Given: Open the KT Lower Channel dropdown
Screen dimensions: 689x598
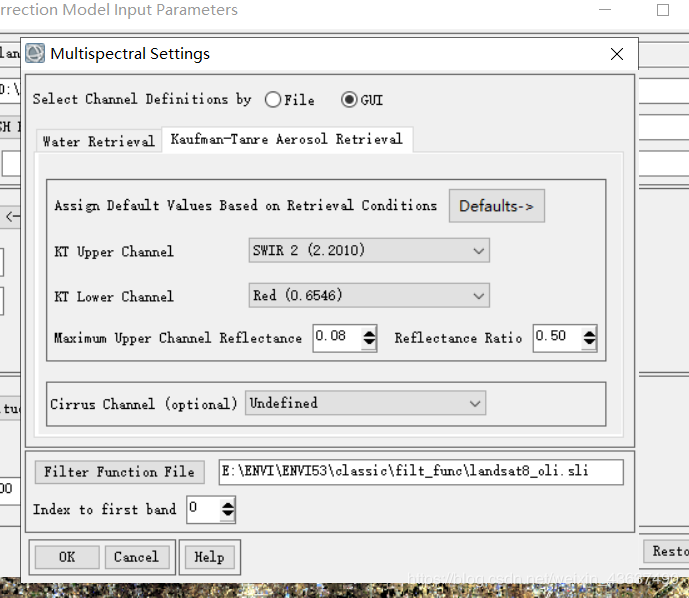Looking at the screenshot, I should pyautogui.click(x=368, y=296).
